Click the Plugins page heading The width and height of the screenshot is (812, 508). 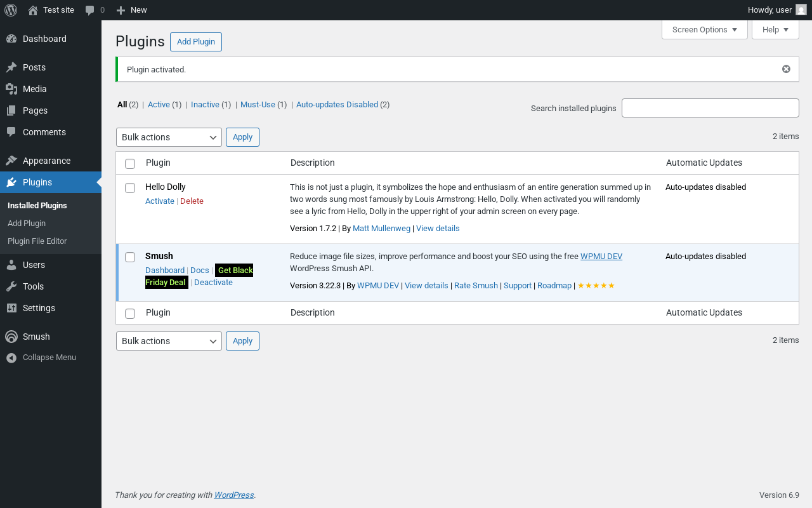[140, 41]
